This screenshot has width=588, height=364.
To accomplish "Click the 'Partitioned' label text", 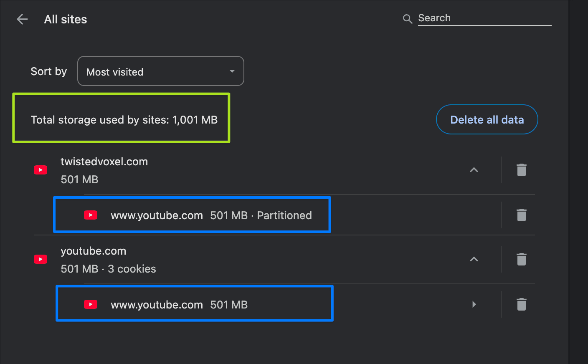I will (x=284, y=215).
